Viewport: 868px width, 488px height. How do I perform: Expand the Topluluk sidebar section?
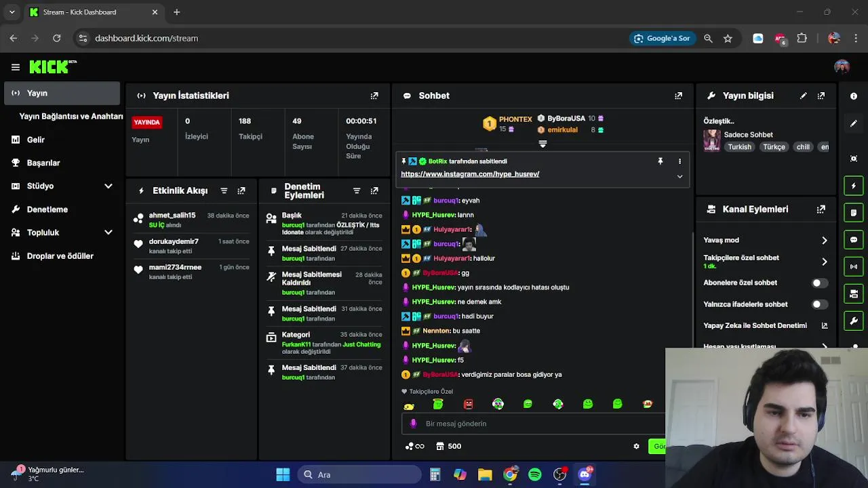[108, 232]
